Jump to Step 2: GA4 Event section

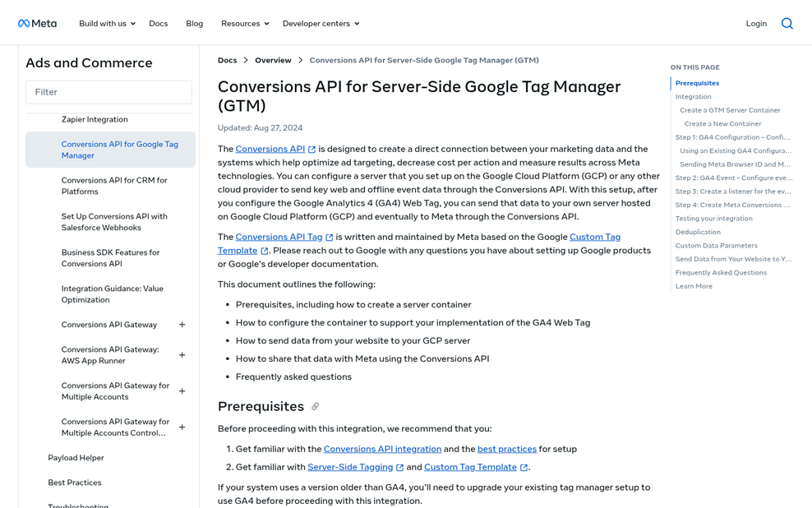tap(734, 178)
